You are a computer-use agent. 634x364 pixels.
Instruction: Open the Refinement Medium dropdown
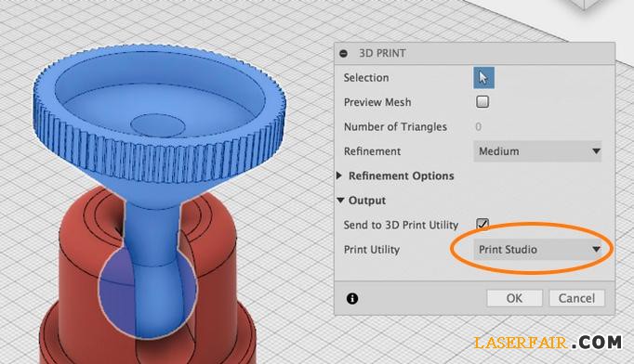point(537,151)
